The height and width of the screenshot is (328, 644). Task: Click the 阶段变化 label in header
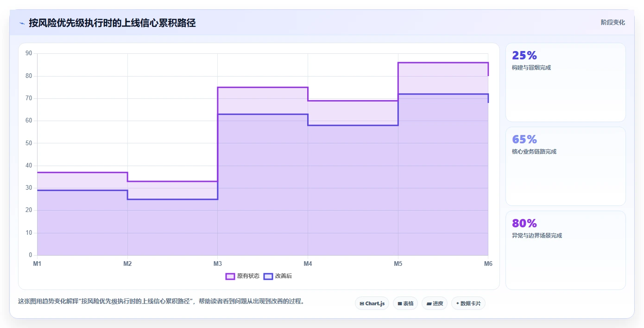613,22
